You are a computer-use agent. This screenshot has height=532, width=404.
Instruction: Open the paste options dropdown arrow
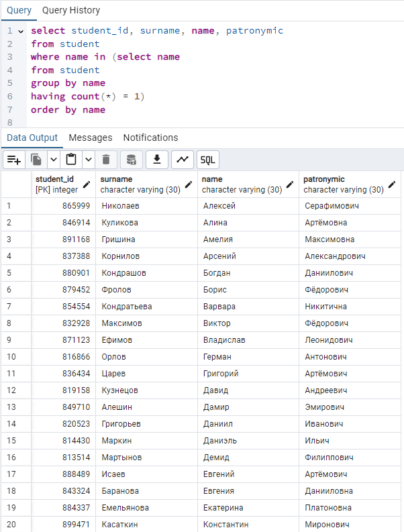pyautogui.click(x=89, y=160)
